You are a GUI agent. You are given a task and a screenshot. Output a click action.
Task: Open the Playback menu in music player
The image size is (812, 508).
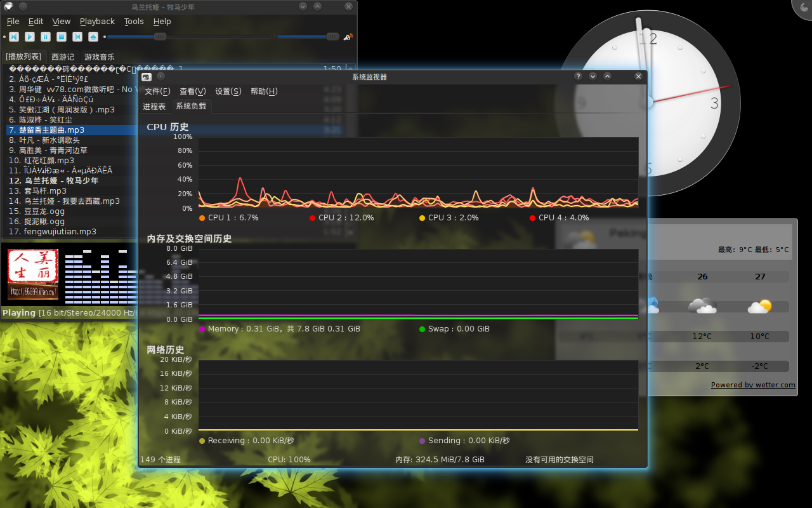(97, 22)
